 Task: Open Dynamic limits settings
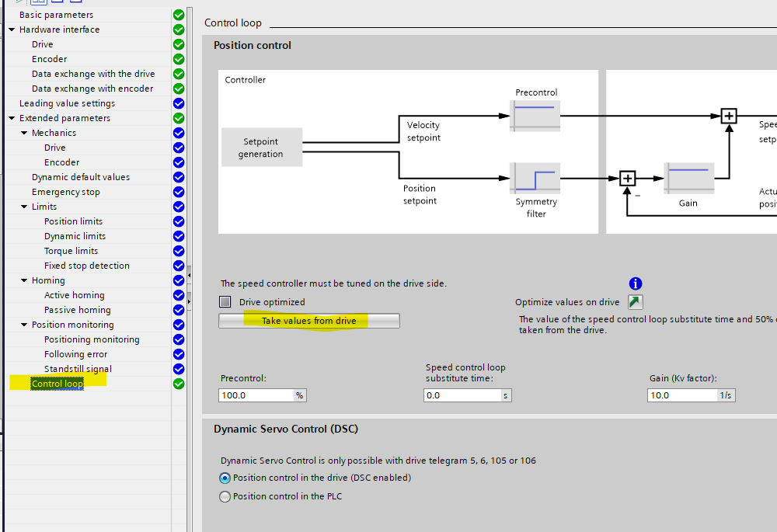coord(75,236)
